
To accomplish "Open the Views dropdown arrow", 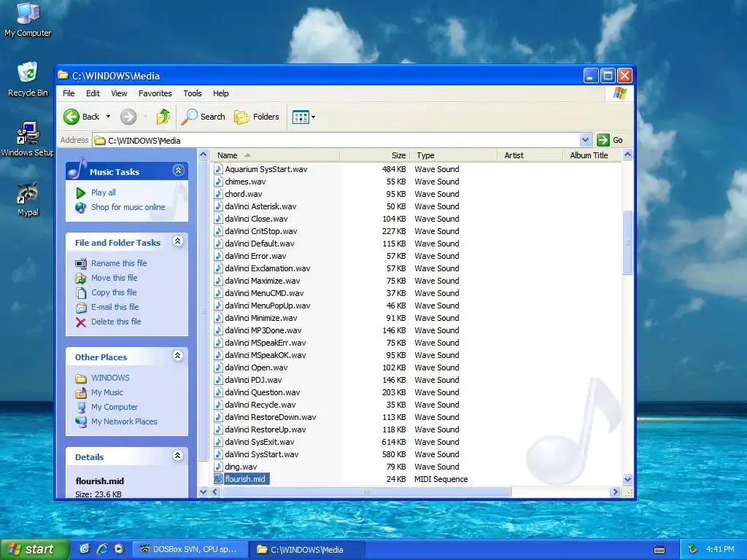I will 313,117.
